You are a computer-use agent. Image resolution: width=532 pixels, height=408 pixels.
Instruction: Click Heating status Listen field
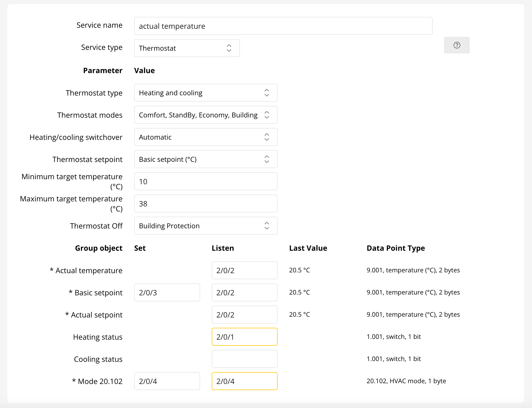point(244,337)
